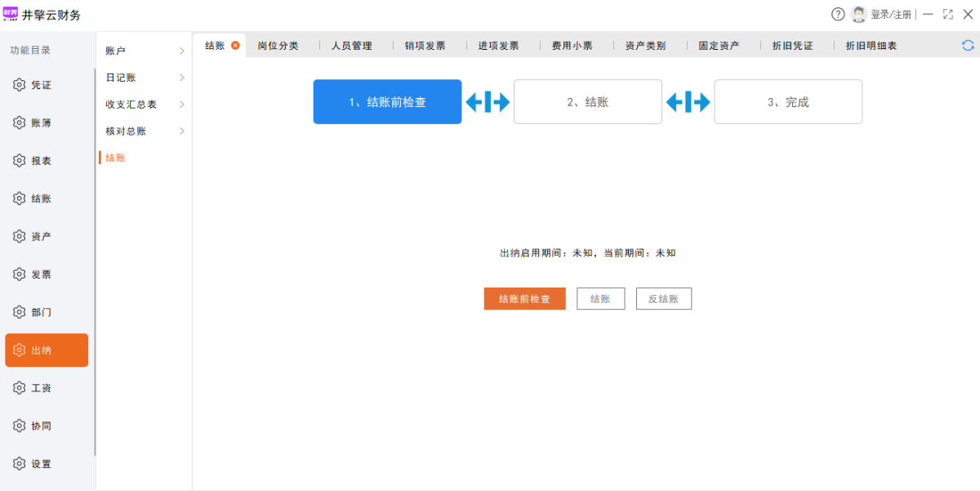Image resolution: width=980 pixels, height=491 pixels.
Task: Expand the 日记账 submenu arrow
Action: pyautogui.click(x=181, y=78)
